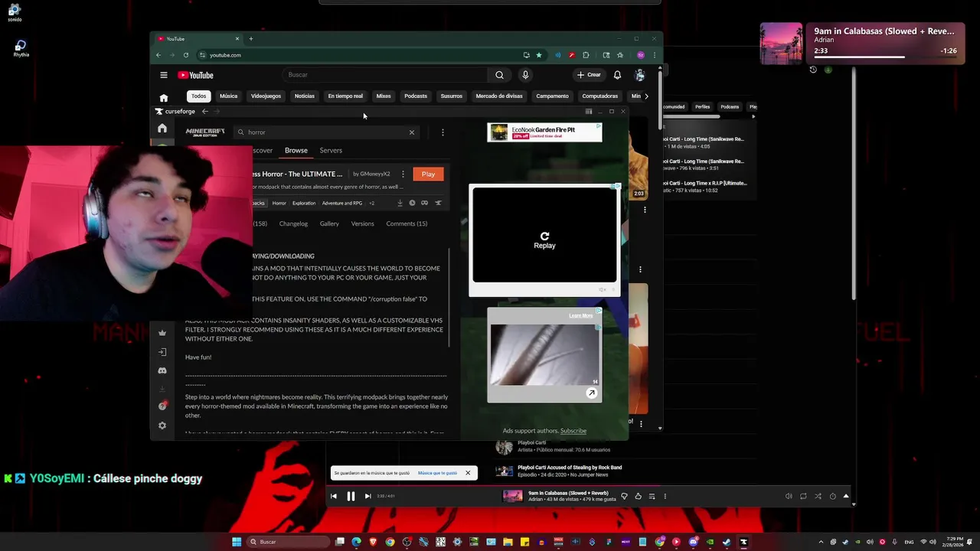Open CurseForge home icon in sidebar
This screenshot has height=551, width=980.
162,128
